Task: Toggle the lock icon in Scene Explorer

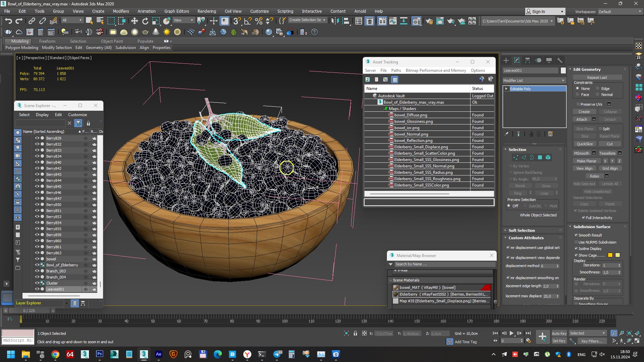Action: pos(88,123)
